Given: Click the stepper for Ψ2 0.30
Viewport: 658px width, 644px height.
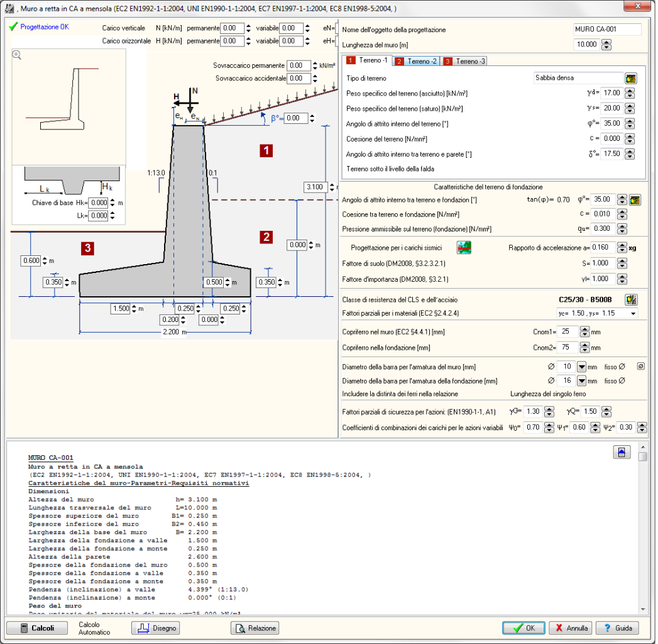Looking at the screenshot, I should pos(642,428).
